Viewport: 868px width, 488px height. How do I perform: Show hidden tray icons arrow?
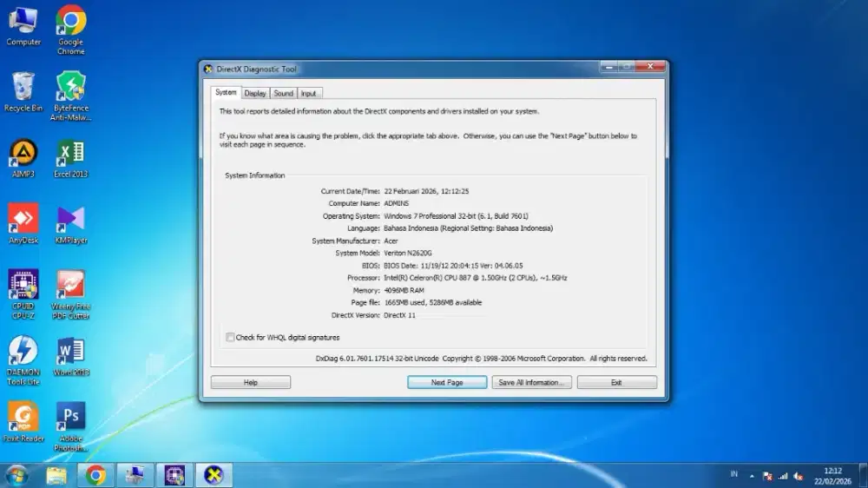(752, 476)
